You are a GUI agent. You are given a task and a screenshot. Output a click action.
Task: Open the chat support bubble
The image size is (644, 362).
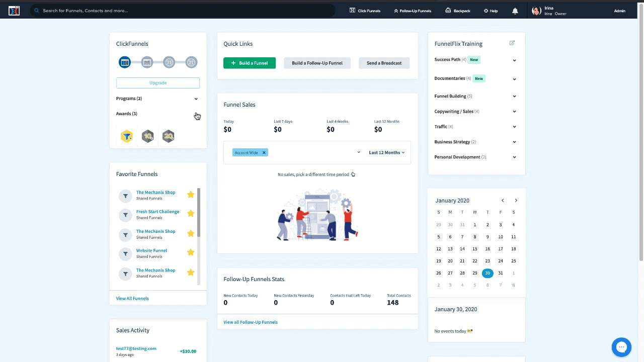pos(621,347)
